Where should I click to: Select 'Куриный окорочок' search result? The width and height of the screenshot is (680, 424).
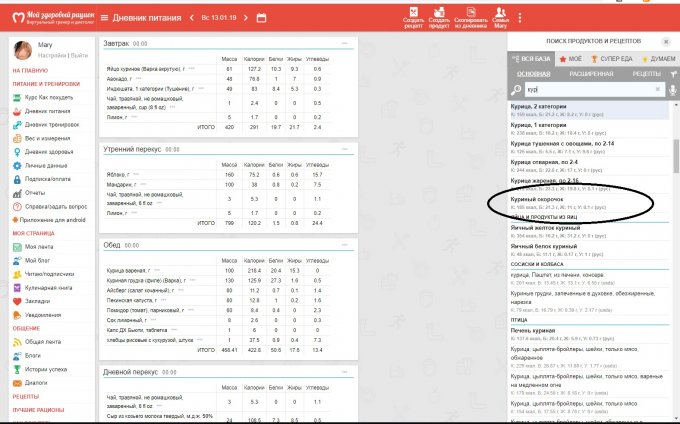(540, 200)
